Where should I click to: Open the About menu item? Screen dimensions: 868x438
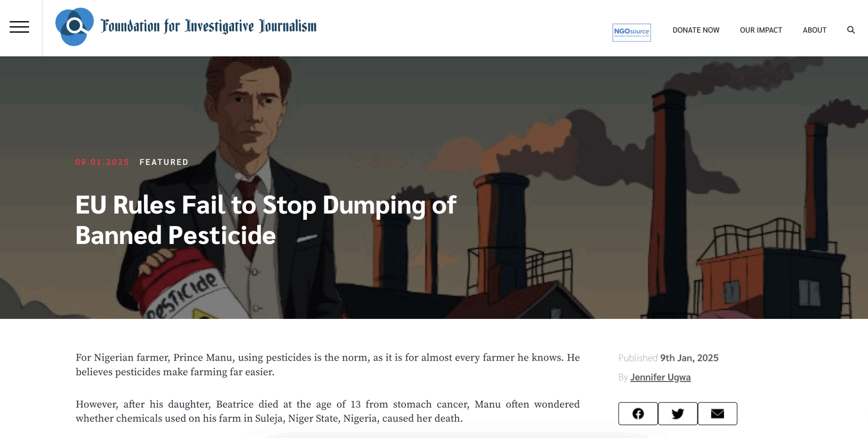pos(814,30)
